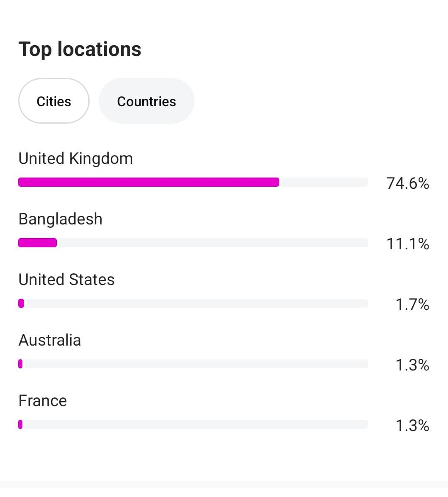Select the France country label

43,401
